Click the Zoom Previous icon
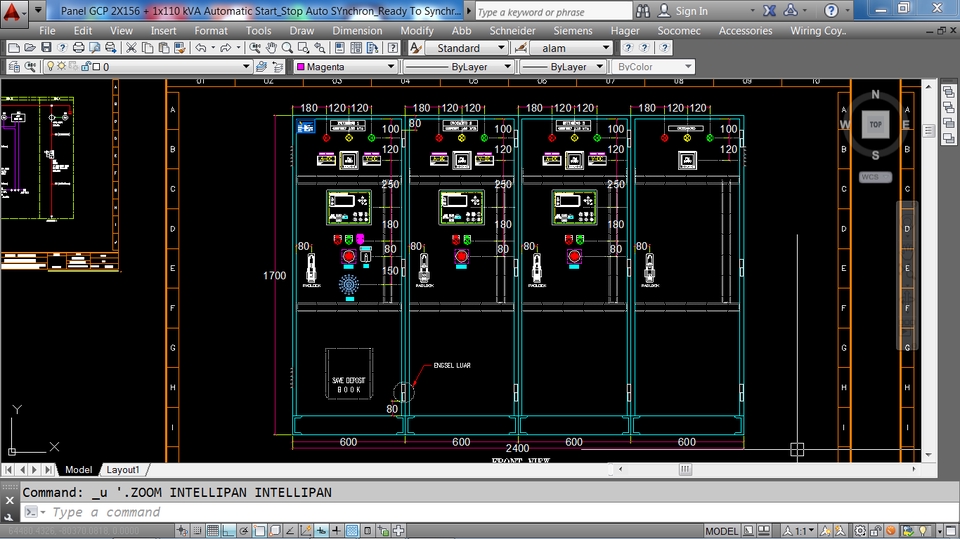The width and height of the screenshot is (960, 539). (x=319, y=48)
